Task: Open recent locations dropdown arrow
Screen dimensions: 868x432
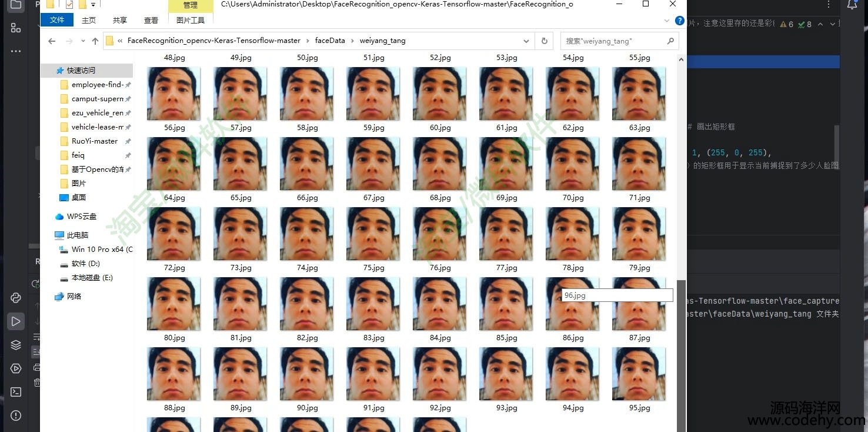Action: 82,41
